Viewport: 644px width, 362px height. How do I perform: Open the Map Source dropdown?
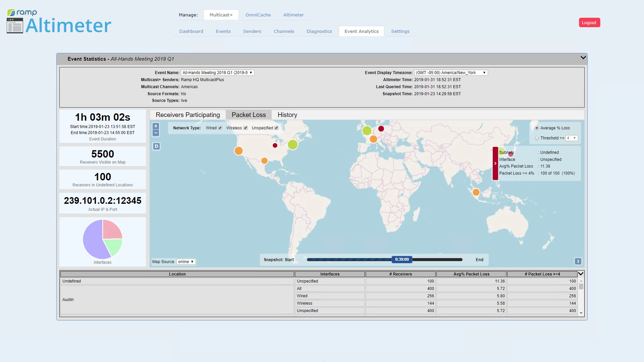[186, 262]
